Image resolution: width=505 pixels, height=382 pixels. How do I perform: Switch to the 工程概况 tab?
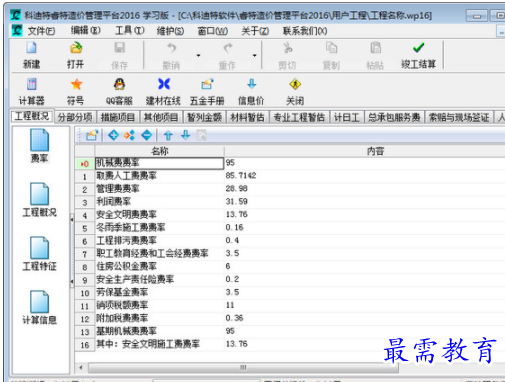(32, 116)
